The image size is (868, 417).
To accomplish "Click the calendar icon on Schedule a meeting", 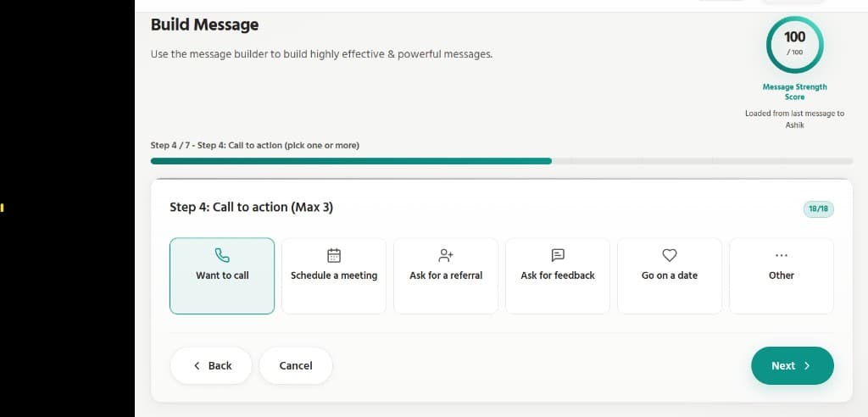I will pos(334,254).
